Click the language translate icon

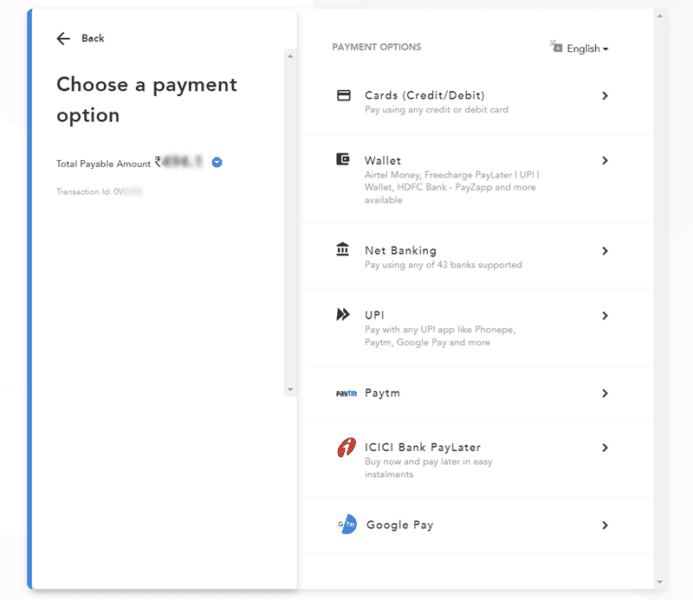pos(556,46)
